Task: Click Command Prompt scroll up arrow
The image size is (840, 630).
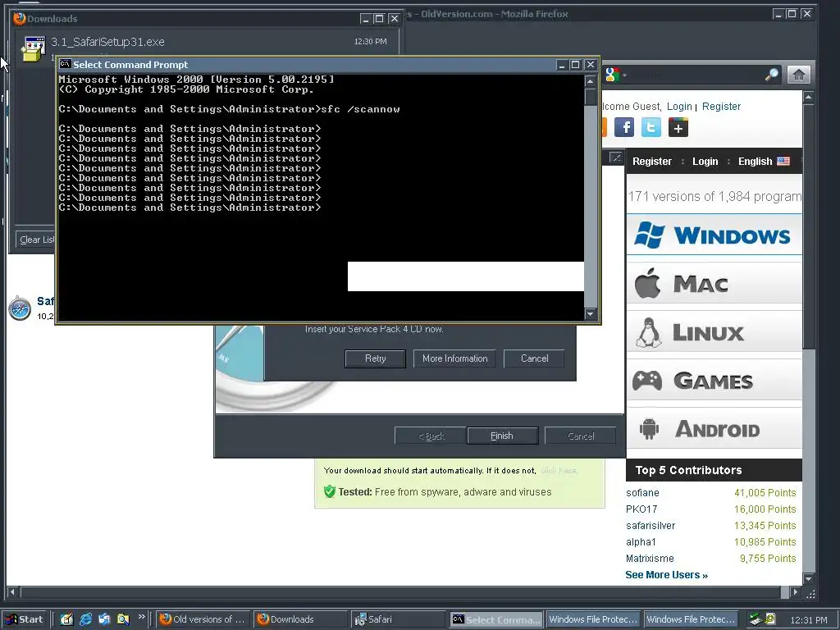Action: (591, 81)
